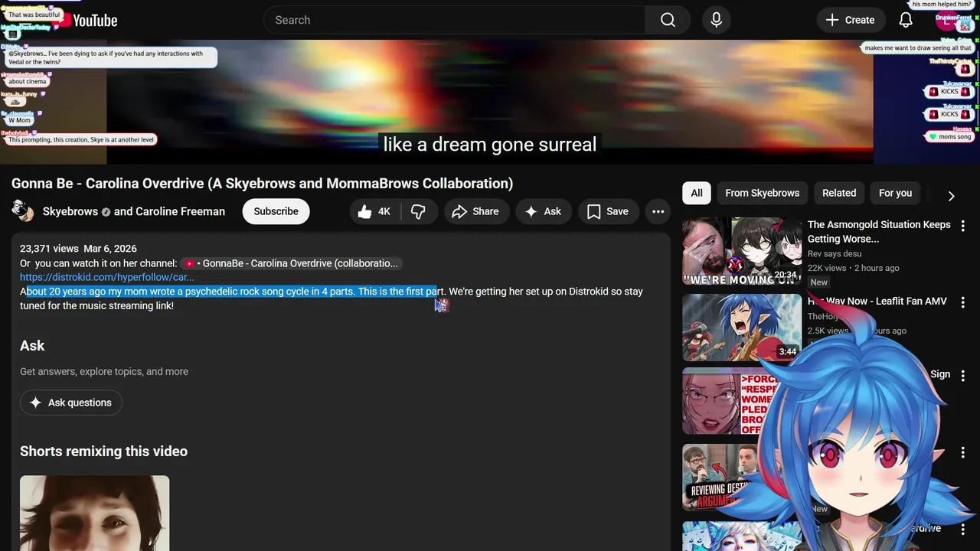Click the Create button
Image resolution: width=980 pixels, height=551 pixels.
[850, 20]
